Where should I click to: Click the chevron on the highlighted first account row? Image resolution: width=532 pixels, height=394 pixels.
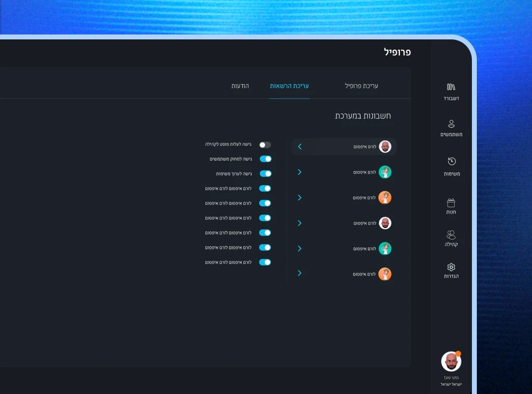[300, 147]
